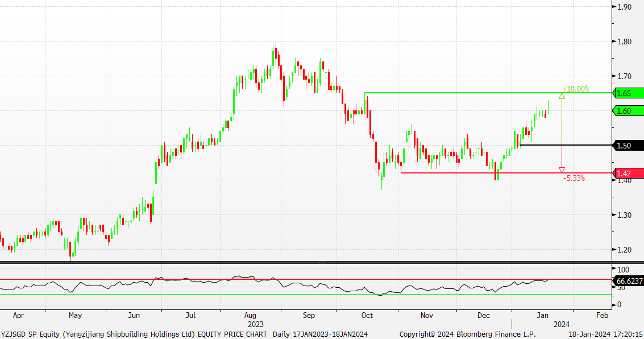Click the green 1.60 last price tag
Viewport: 644px width, 339px height.
coord(628,111)
